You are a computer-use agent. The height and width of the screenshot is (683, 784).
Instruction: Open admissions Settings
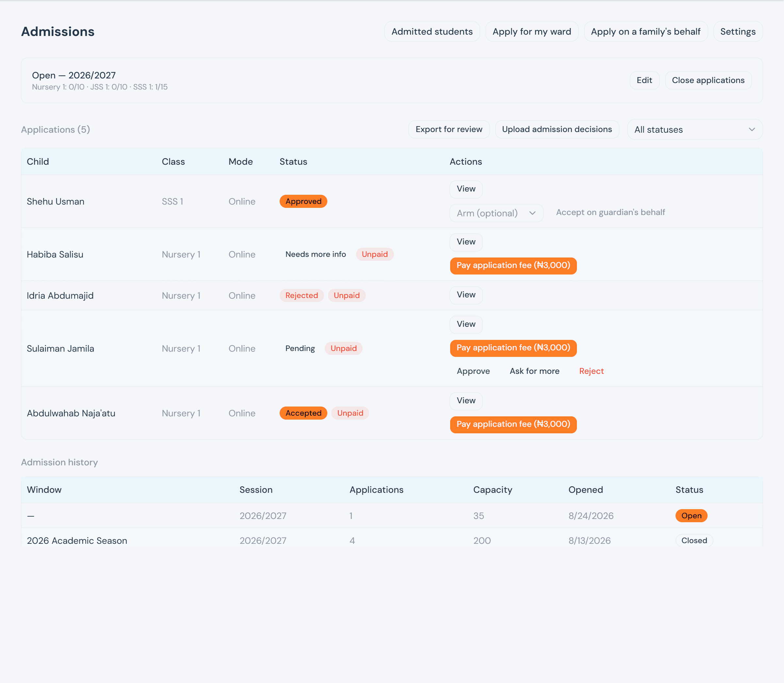738,32
